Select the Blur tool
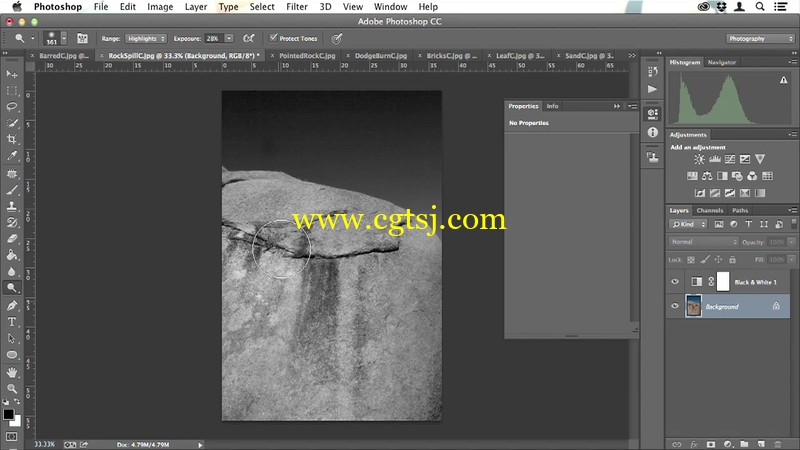Screen dimensions: 800x450 pyautogui.click(x=11, y=271)
